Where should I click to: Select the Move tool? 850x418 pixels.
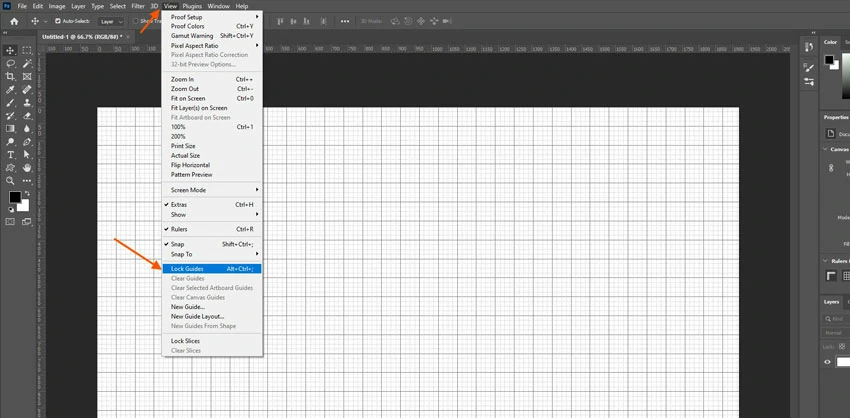pyautogui.click(x=11, y=50)
